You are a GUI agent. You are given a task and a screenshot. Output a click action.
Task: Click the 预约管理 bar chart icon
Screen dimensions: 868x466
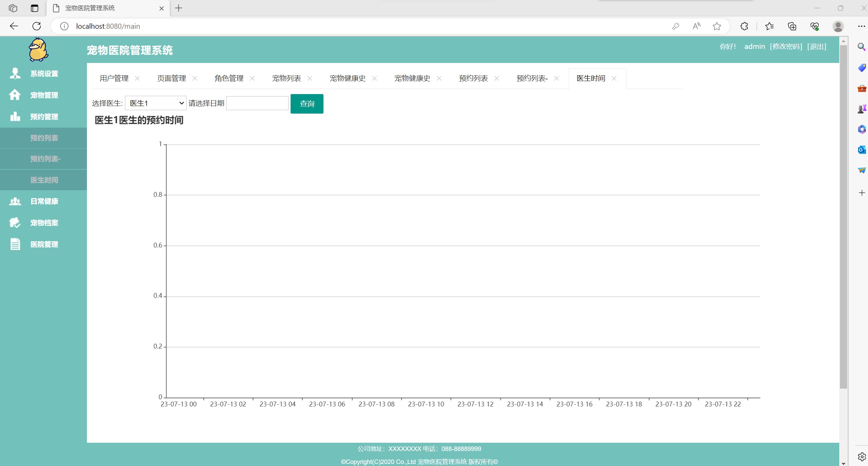tap(15, 116)
